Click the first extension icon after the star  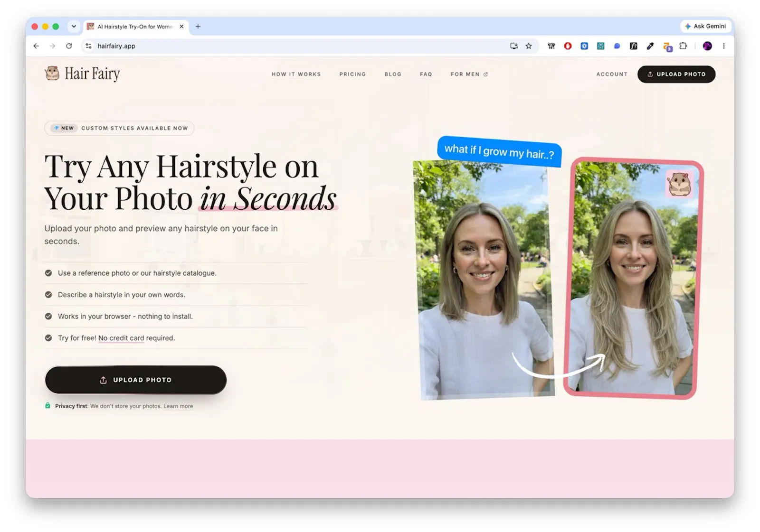click(551, 46)
